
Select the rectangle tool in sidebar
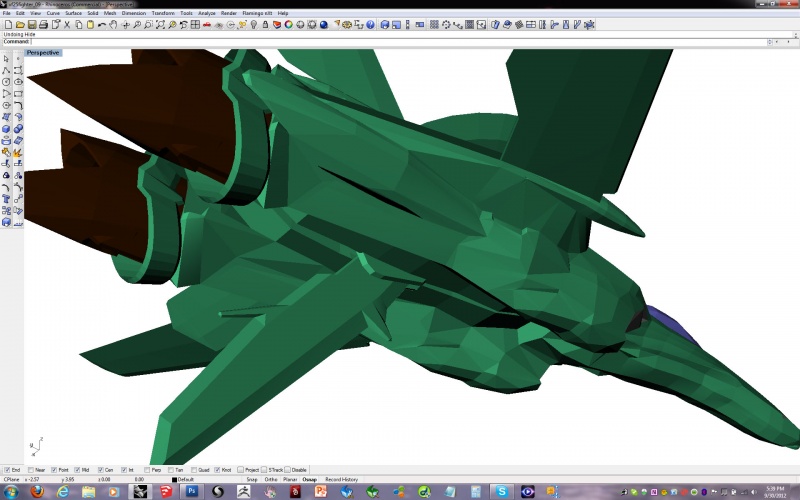[x=18, y=94]
